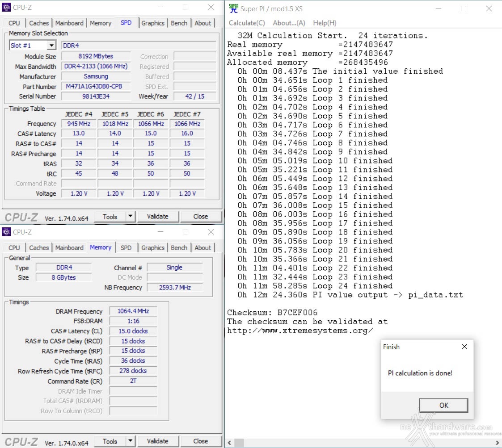
Task: Click the Channel # field showing Single
Action: point(175,268)
